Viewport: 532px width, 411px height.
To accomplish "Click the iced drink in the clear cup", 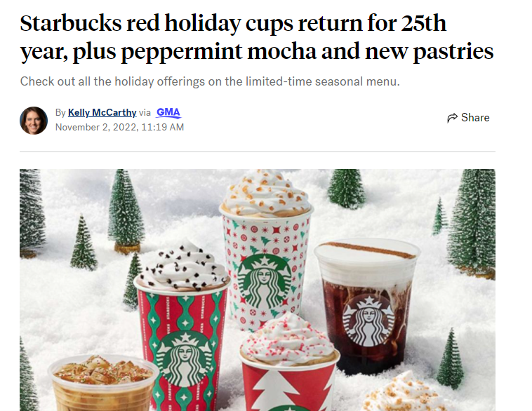I will [x=102, y=383].
